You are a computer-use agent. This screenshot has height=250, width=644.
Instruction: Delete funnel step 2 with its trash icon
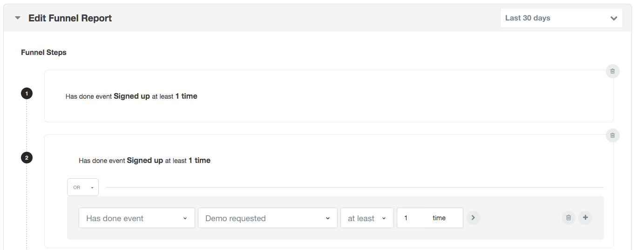tap(612, 135)
